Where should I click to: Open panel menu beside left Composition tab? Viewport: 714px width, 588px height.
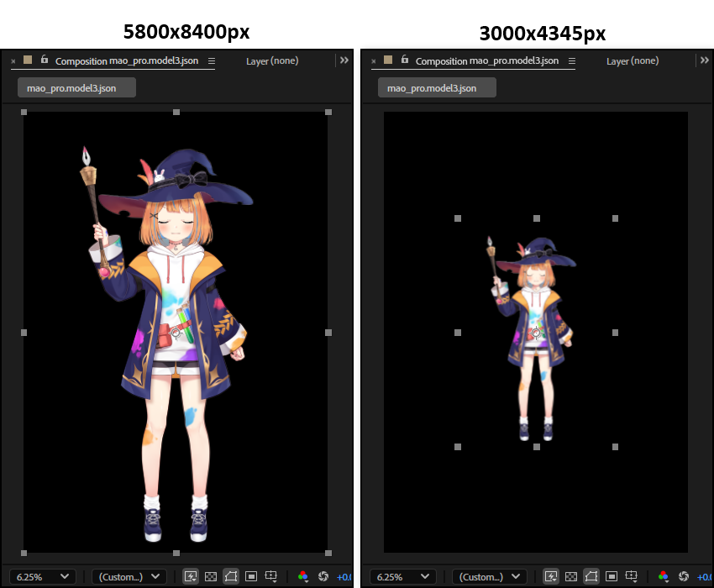(x=212, y=61)
